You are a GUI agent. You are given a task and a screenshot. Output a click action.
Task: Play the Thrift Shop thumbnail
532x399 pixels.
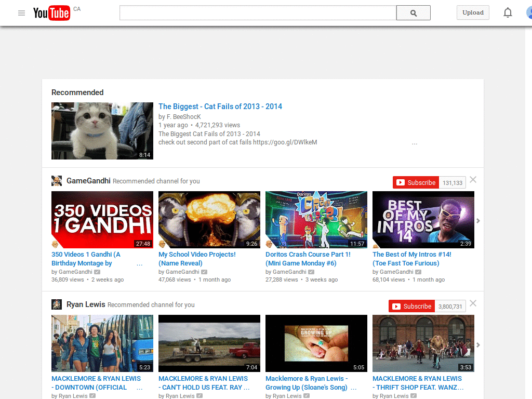tap(423, 343)
